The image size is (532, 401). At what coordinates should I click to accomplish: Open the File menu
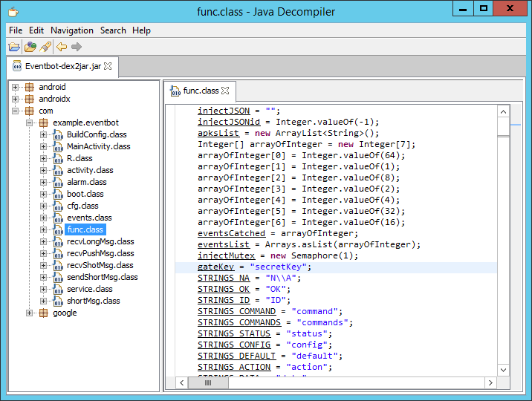[16, 30]
